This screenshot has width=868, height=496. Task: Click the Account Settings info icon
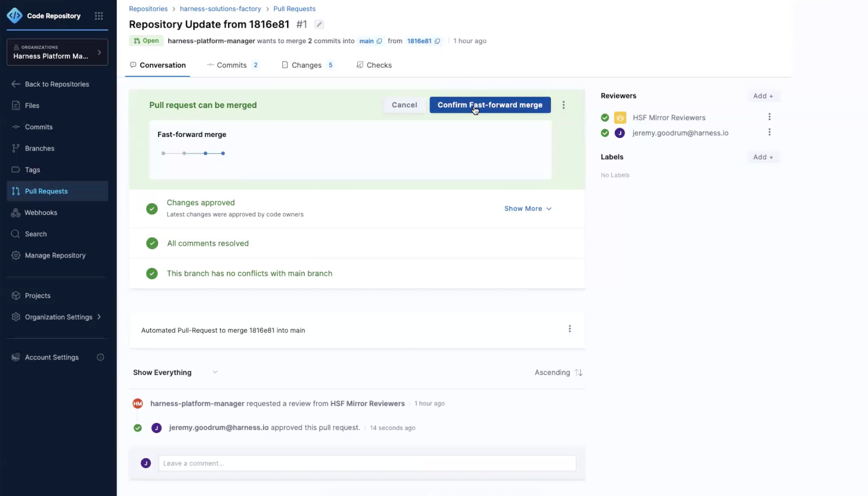click(100, 358)
